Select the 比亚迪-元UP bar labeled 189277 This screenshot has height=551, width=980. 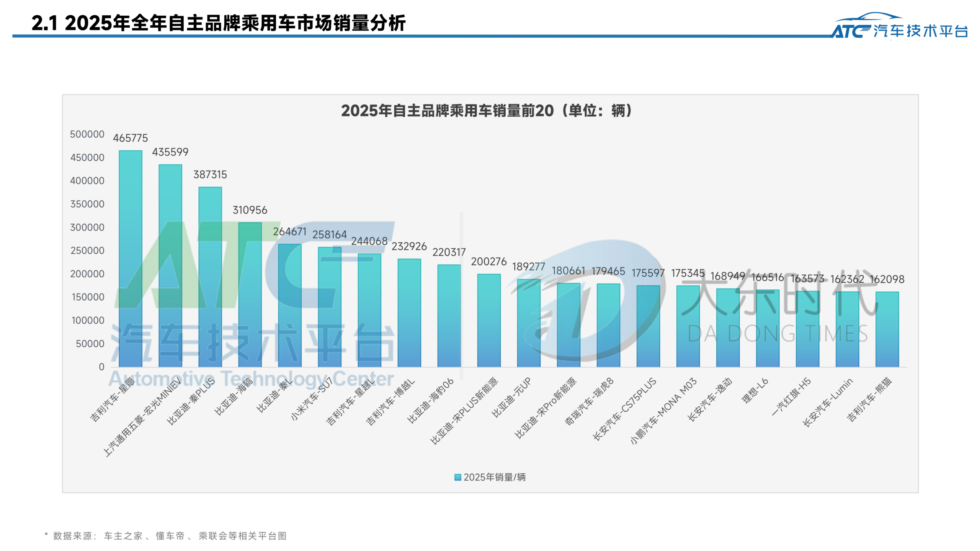point(529,323)
